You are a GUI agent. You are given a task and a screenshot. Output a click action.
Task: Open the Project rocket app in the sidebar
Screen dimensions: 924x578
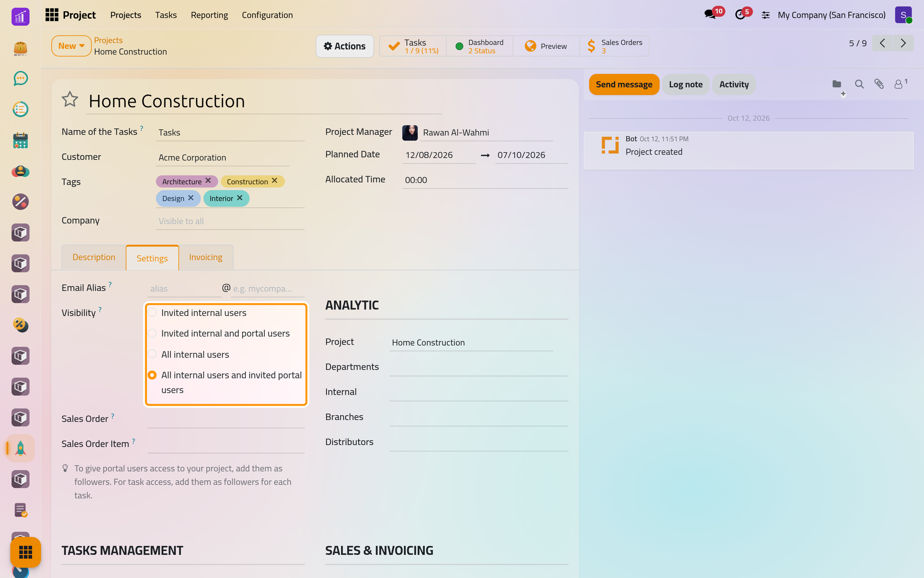pyautogui.click(x=20, y=448)
